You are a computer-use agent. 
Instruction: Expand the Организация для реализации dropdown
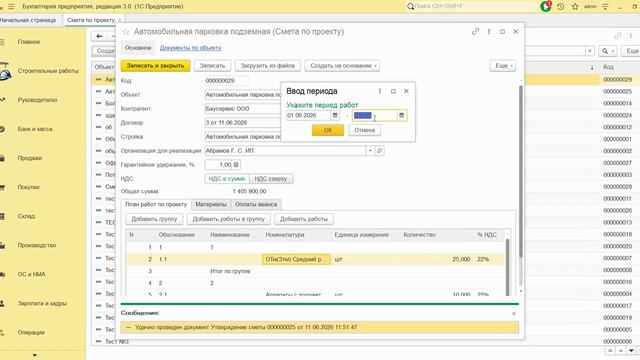click(x=370, y=151)
